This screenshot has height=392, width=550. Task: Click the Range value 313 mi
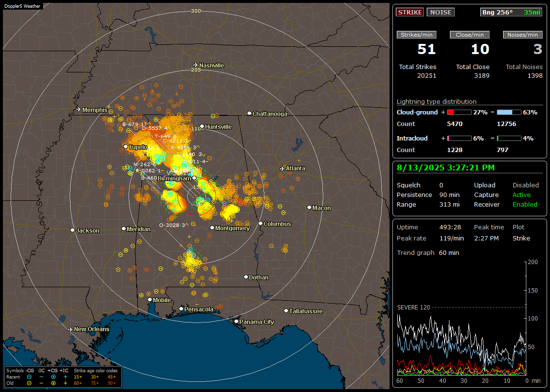pos(449,204)
